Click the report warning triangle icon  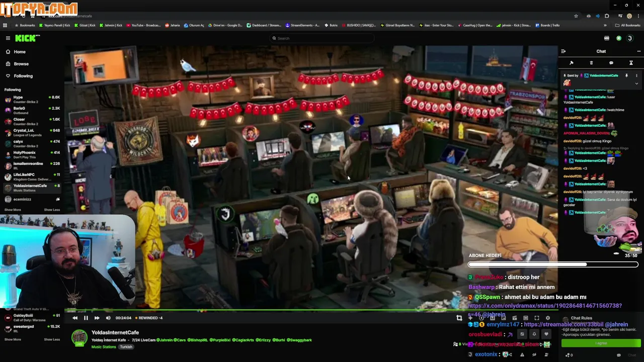click(522, 354)
